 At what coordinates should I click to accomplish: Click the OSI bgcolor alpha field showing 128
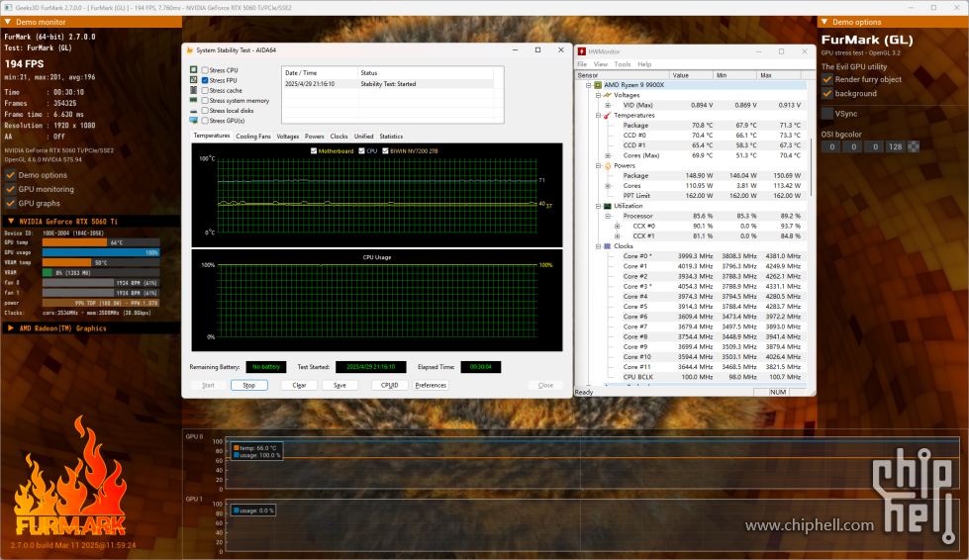pyautogui.click(x=895, y=147)
